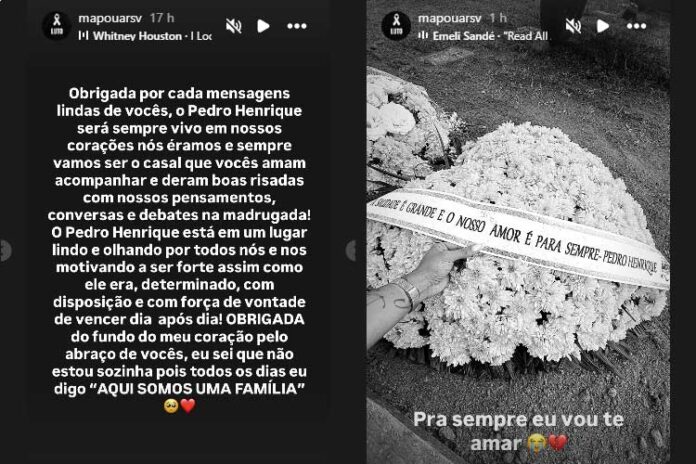Unmute sound on the right story

[x=573, y=26]
